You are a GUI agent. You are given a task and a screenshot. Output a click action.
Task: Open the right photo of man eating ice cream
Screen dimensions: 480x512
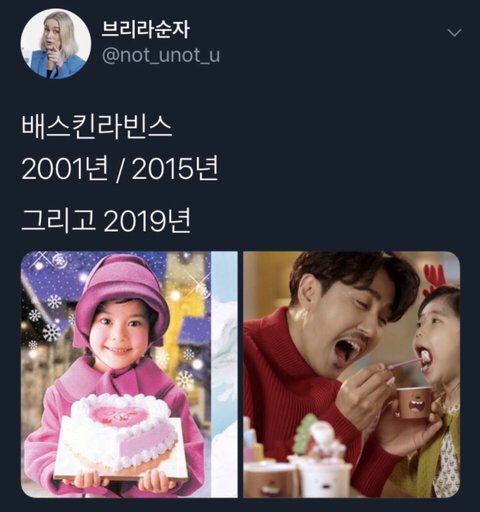[352, 374]
